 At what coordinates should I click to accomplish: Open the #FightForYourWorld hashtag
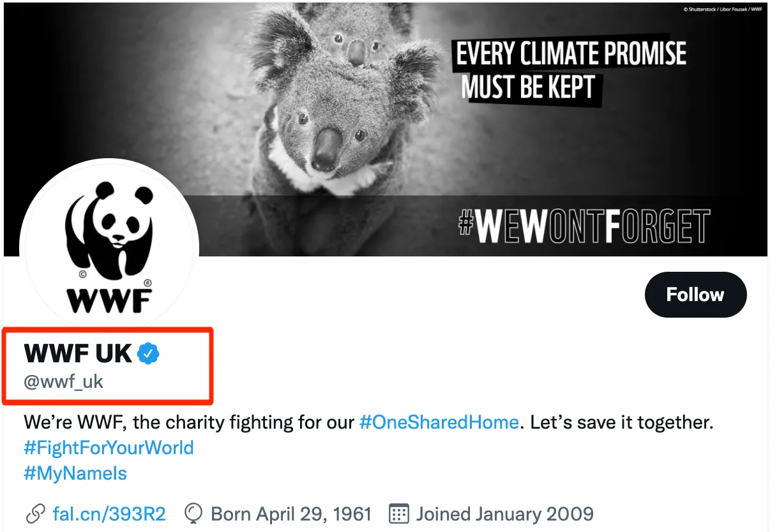click(109, 448)
